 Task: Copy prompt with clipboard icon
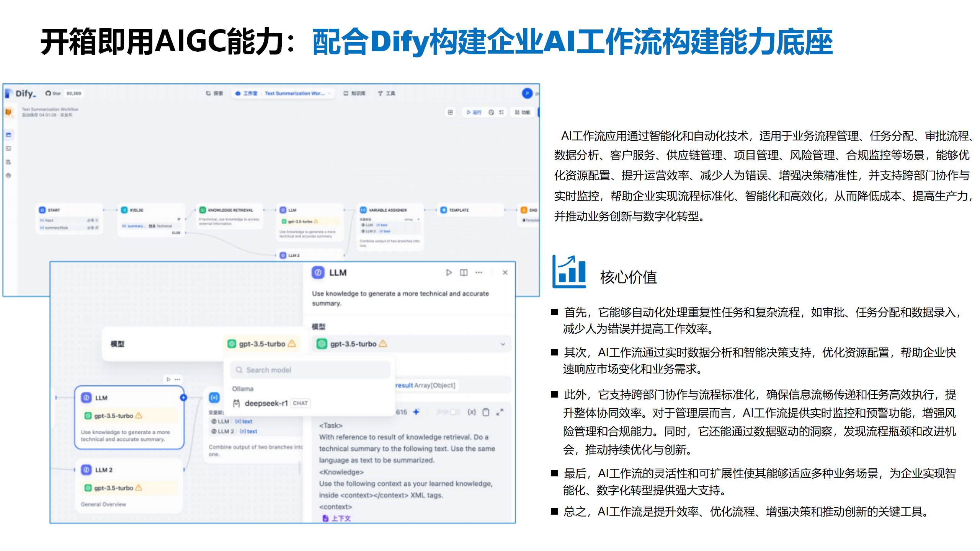(486, 412)
